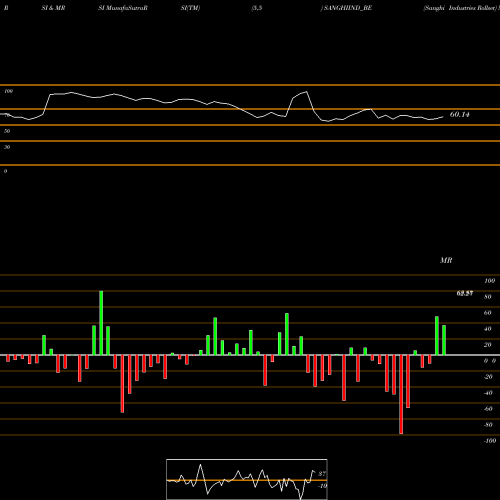
Task: Click the RSI line peak after the mid-chart spike
Action: tap(306, 92)
